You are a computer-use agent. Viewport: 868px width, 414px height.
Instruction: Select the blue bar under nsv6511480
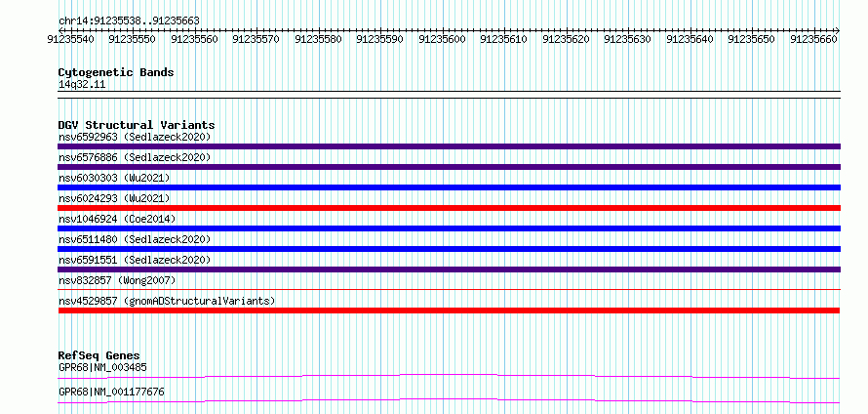449,249
